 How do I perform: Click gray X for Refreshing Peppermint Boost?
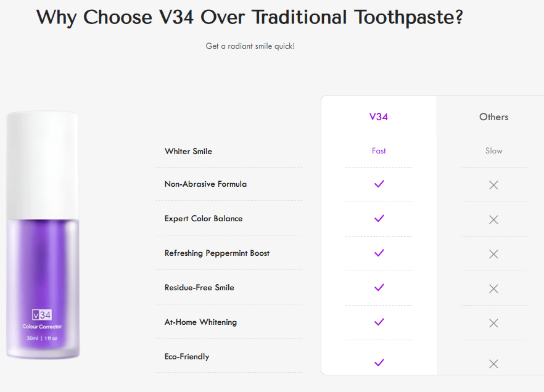493,254
